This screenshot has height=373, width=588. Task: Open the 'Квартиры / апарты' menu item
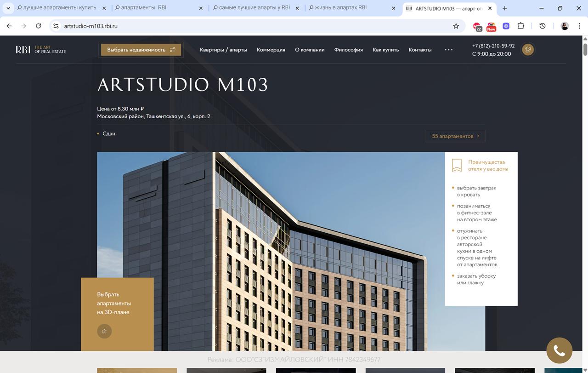[223, 50]
